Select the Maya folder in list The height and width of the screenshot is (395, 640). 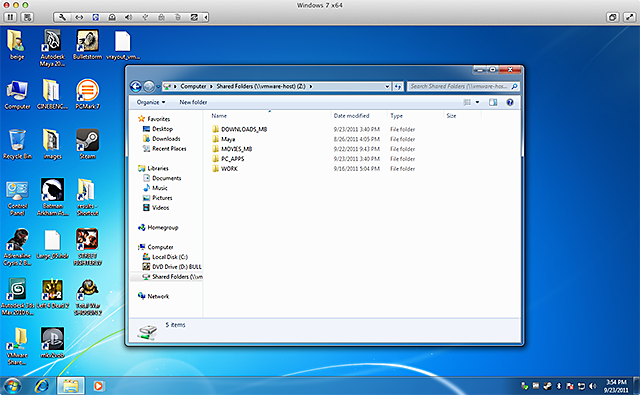(x=224, y=139)
